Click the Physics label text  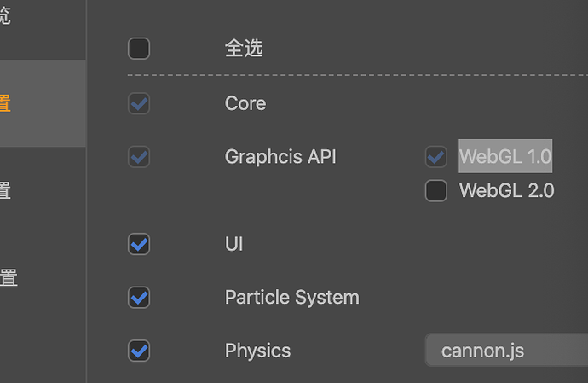click(257, 351)
